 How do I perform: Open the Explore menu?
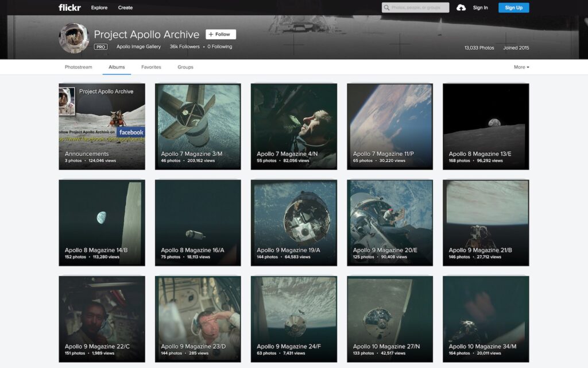[x=99, y=7]
